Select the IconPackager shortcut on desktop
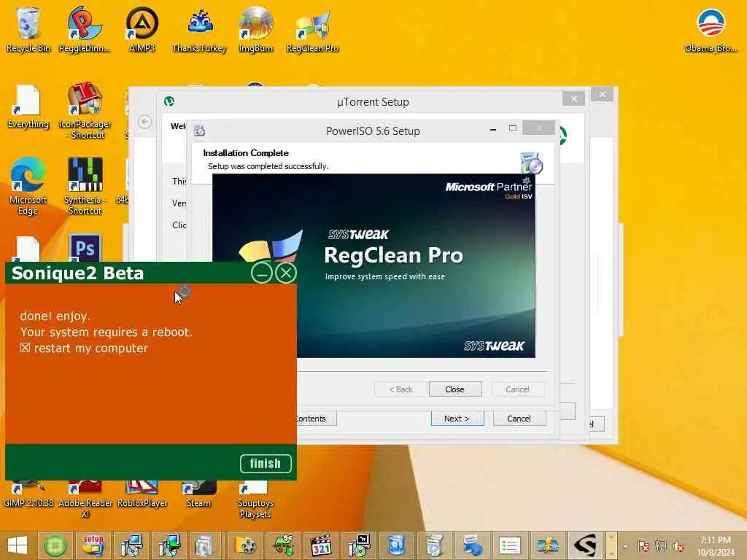 [x=85, y=111]
